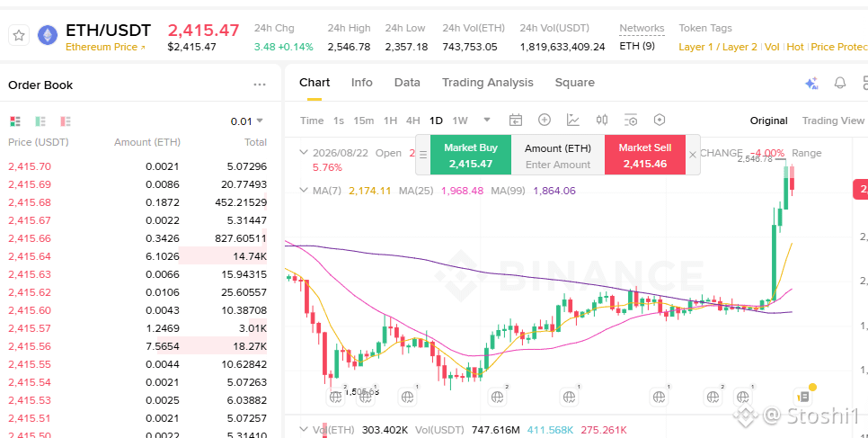868x438 pixels.
Task: Click the Market Sell 2,415.46 button
Action: pyautogui.click(x=645, y=156)
